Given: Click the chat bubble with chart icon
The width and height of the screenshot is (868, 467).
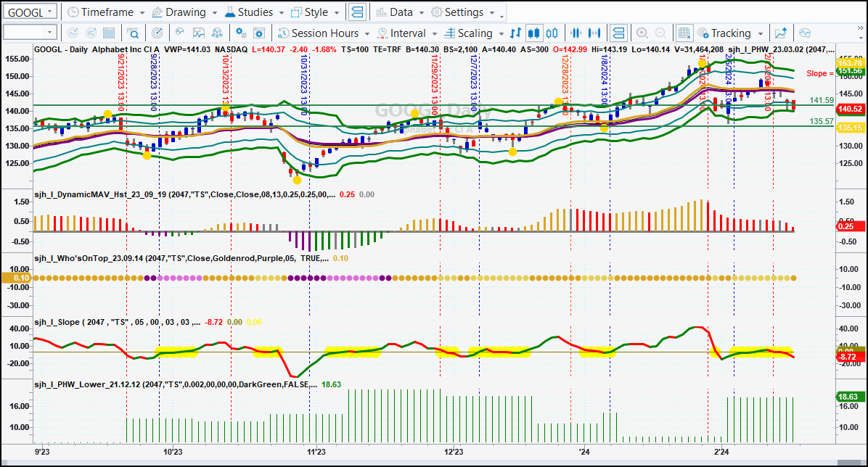Looking at the screenshot, I should [805, 33].
